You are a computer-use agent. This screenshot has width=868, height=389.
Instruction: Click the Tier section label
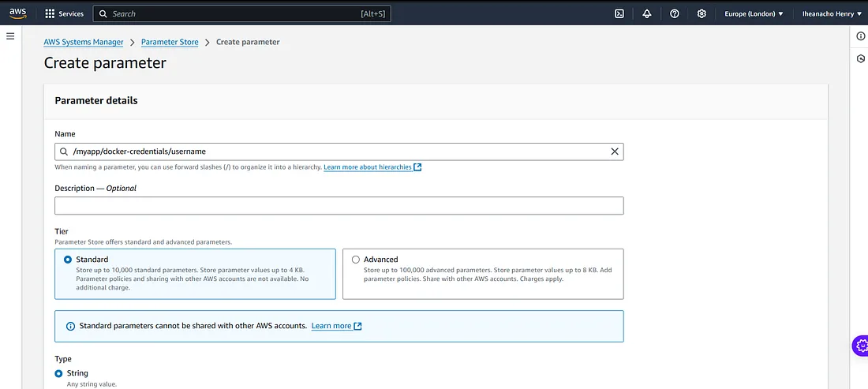coord(62,232)
